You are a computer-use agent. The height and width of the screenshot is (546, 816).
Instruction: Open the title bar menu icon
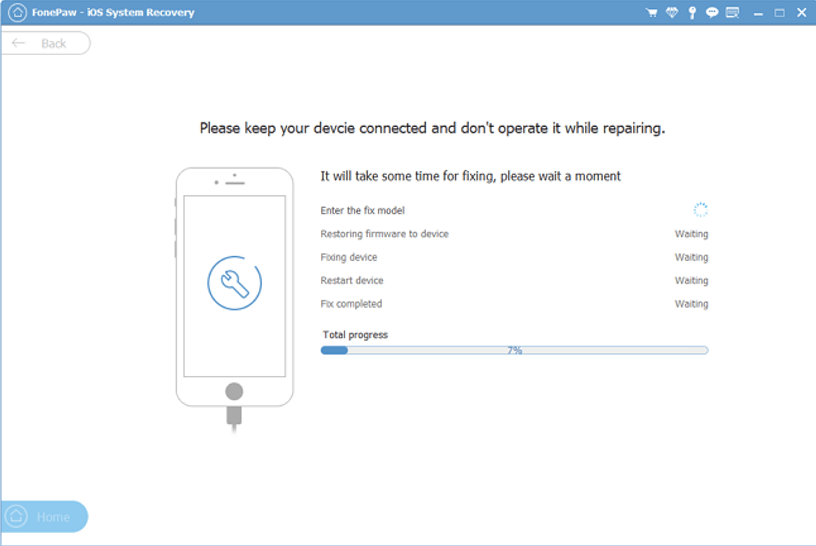pyautogui.click(x=732, y=12)
